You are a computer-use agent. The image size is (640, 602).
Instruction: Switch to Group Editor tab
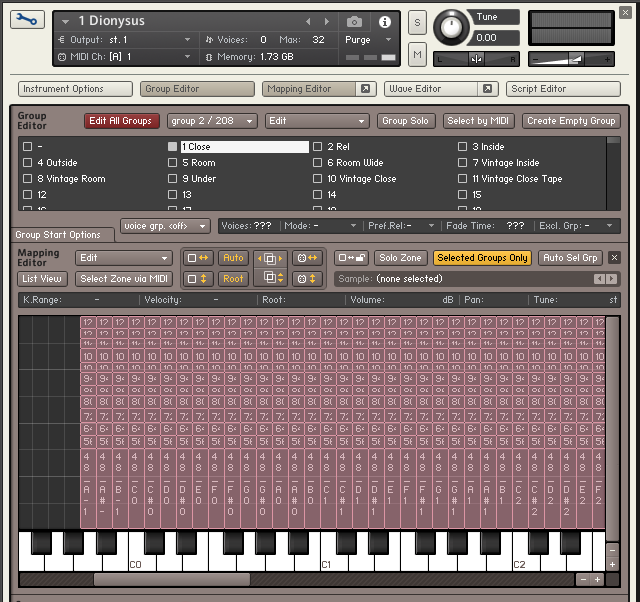tap(197, 89)
